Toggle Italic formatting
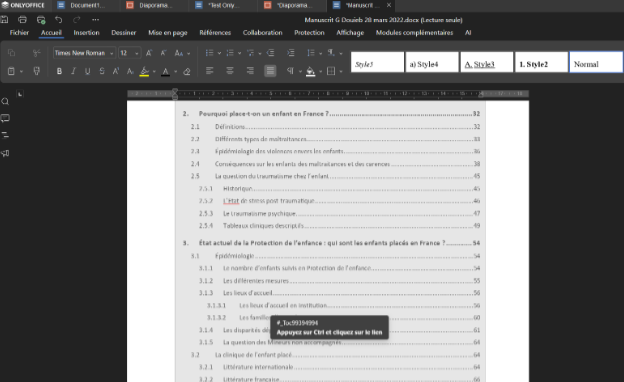 [73, 71]
